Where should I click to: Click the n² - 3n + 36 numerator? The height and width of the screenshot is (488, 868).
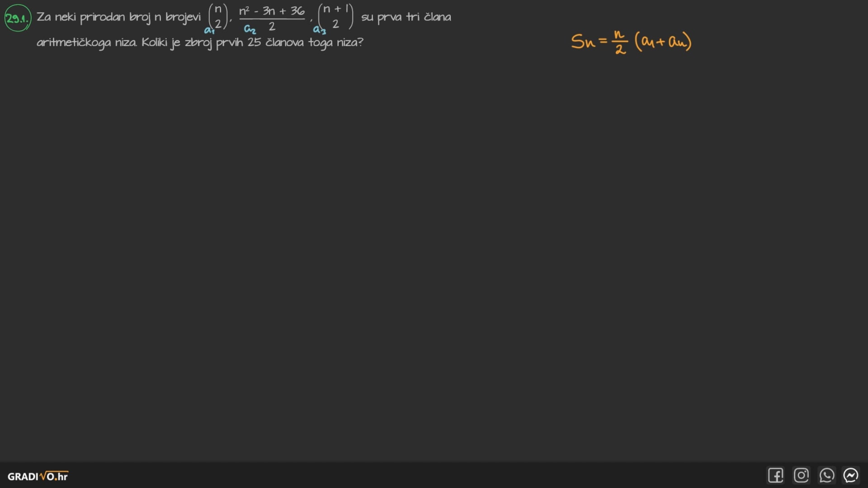click(272, 10)
